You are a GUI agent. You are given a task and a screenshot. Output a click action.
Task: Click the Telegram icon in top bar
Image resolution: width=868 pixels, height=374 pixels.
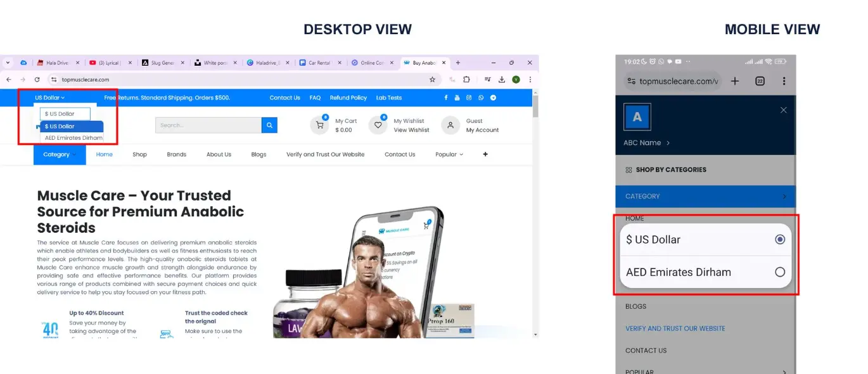click(493, 98)
